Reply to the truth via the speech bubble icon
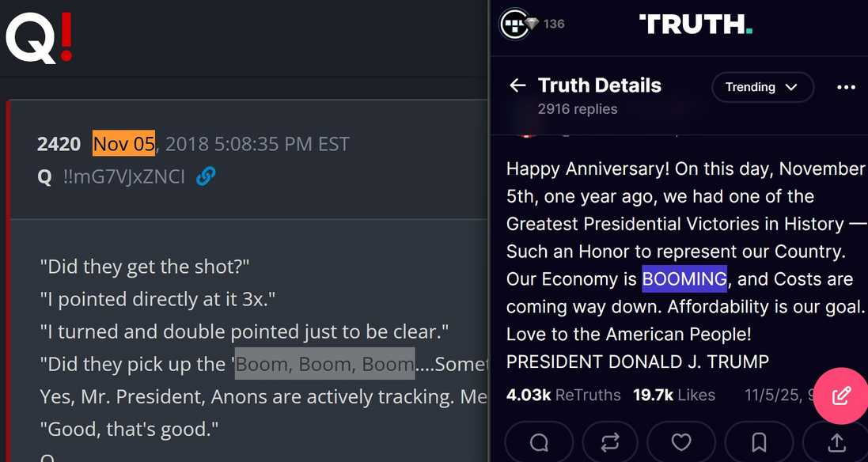The height and width of the screenshot is (462, 868). click(539, 442)
